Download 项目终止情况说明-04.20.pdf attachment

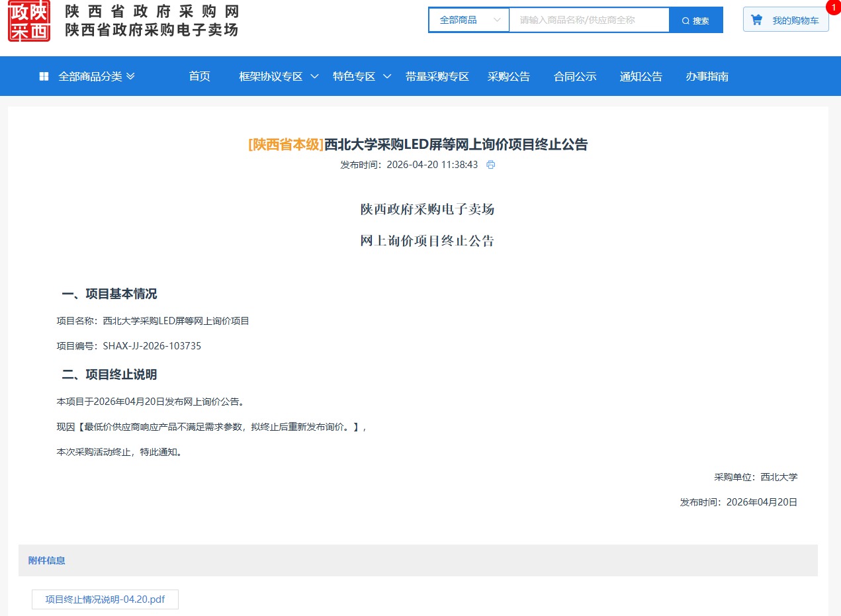[x=105, y=599]
